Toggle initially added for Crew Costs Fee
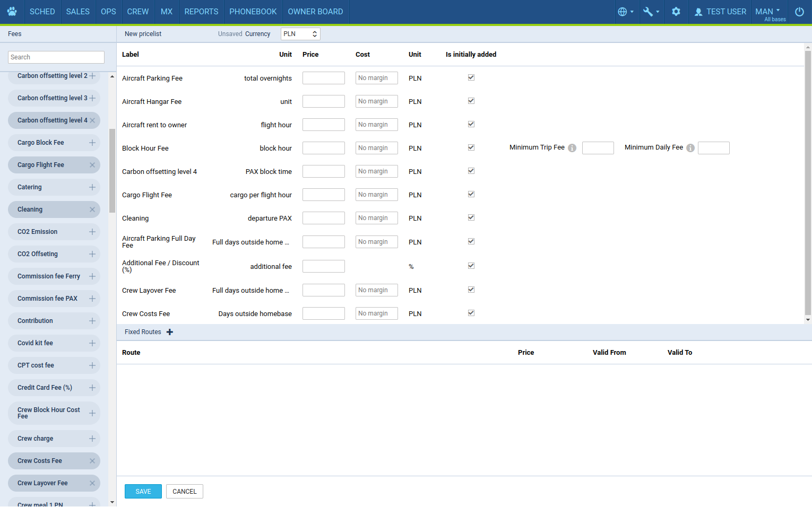 click(471, 313)
